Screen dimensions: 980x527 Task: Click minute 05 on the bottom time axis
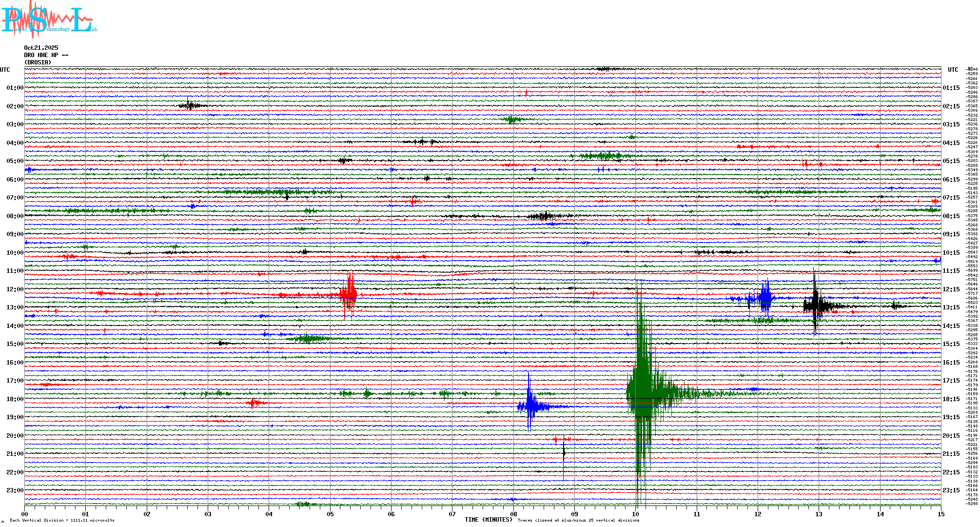[330, 514]
